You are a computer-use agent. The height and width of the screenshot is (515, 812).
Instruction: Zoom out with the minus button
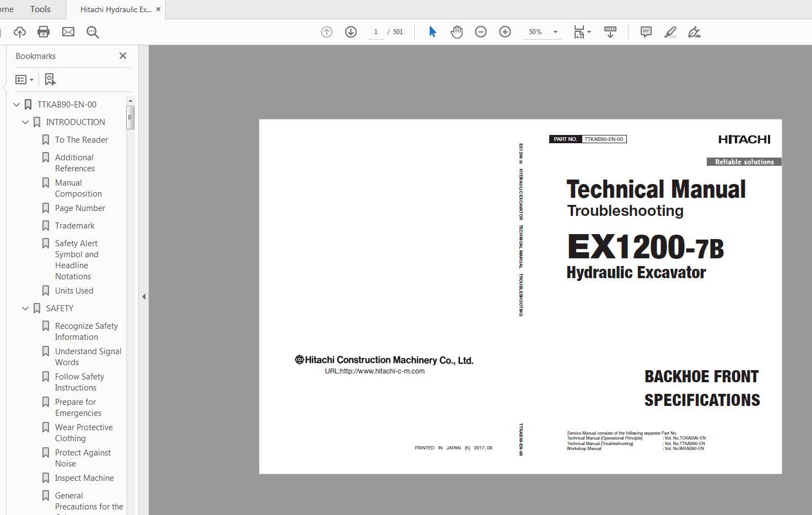(x=481, y=32)
